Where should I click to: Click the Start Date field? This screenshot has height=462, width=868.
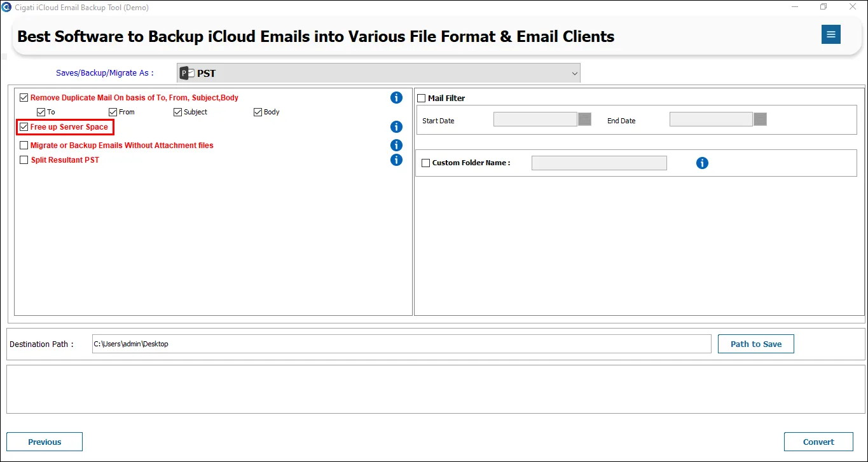[x=535, y=119]
